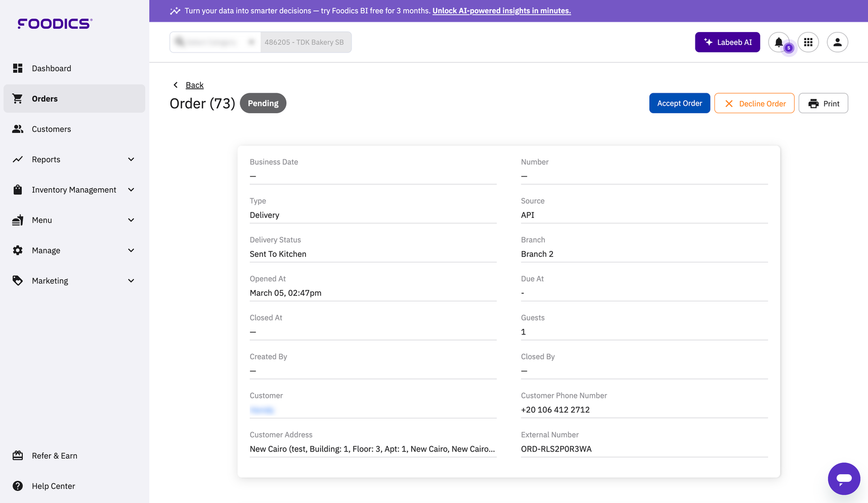The image size is (868, 503).
Task: Click the Reports trend line icon
Action: pos(18,159)
